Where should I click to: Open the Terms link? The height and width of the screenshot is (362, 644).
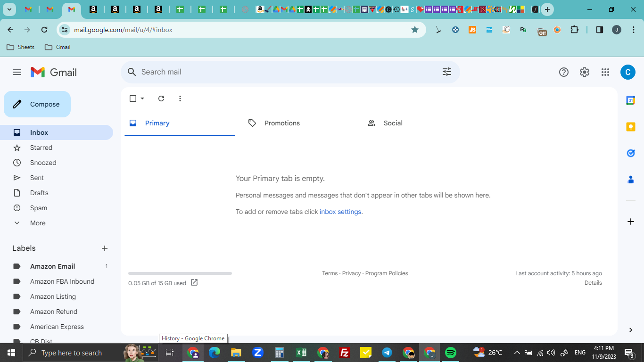click(x=330, y=273)
